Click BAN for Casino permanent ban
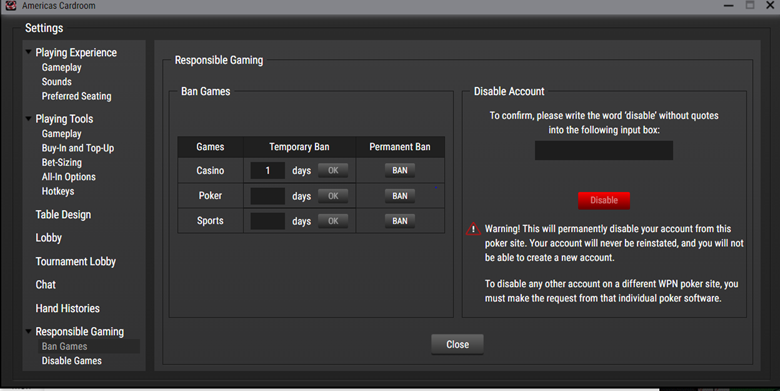The width and height of the screenshot is (780, 391). 400,170
